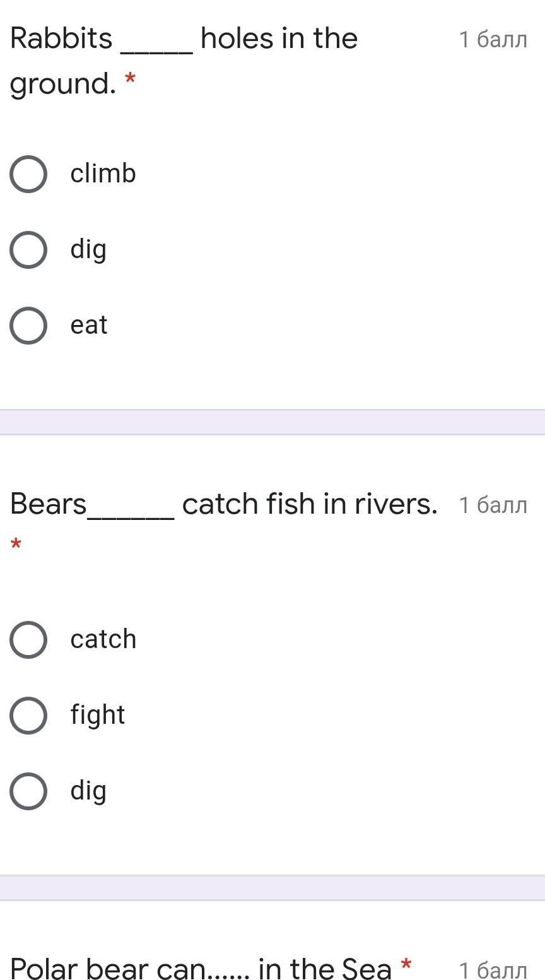Click the 'Rabbits holes in the ground' question title

pyautogui.click(x=184, y=39)
